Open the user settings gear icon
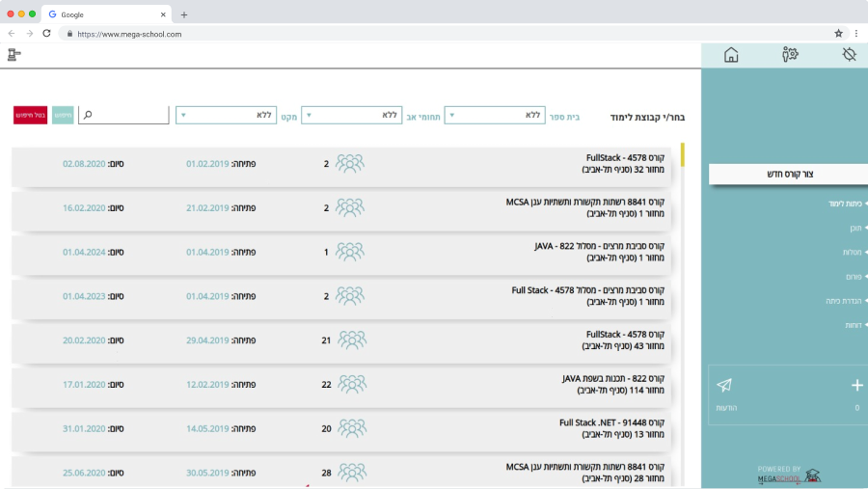The width and height of the screenshot is (868, 489). point(790,54)
